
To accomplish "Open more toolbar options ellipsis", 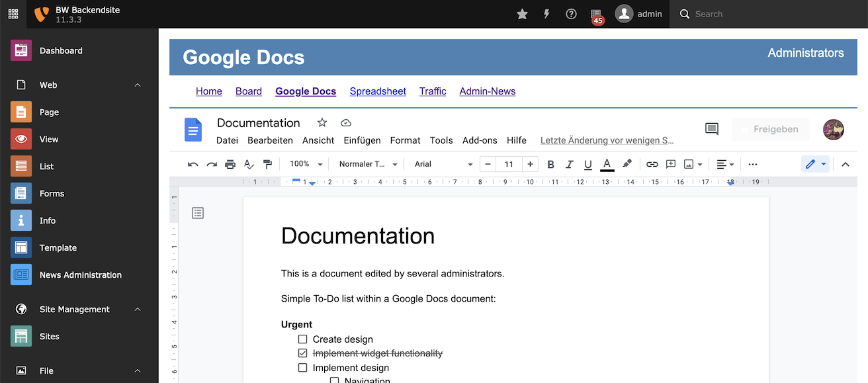I will coord(753,164).
